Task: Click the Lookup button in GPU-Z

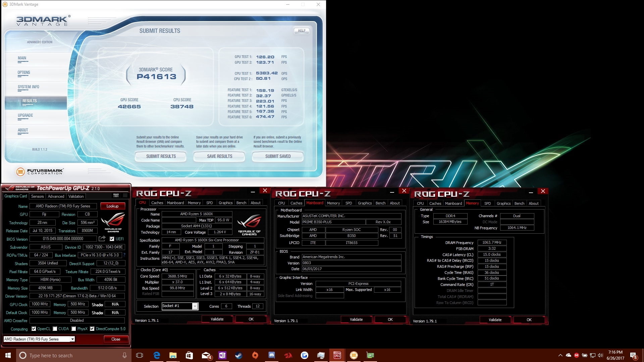Action: coord(112,206)
